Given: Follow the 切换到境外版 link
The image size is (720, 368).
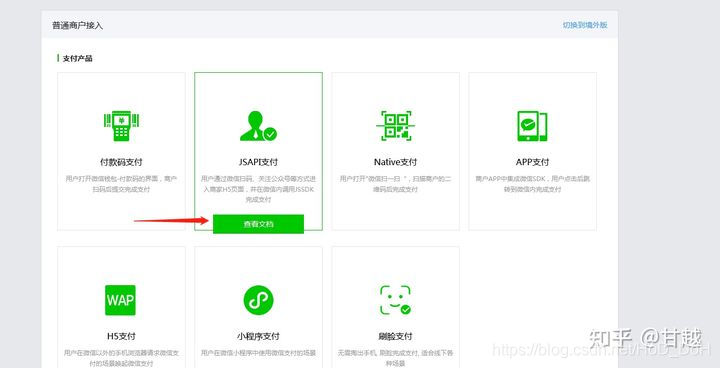Looking at the screenshot, I should [x=585, y=25].
